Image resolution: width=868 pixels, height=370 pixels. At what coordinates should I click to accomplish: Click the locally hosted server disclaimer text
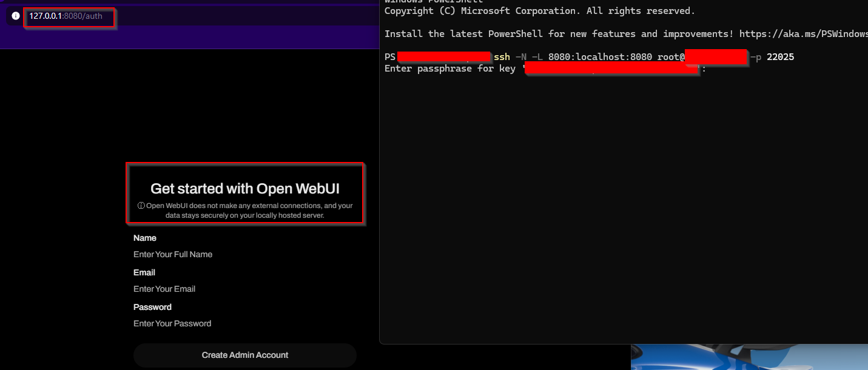pos(244,215)
